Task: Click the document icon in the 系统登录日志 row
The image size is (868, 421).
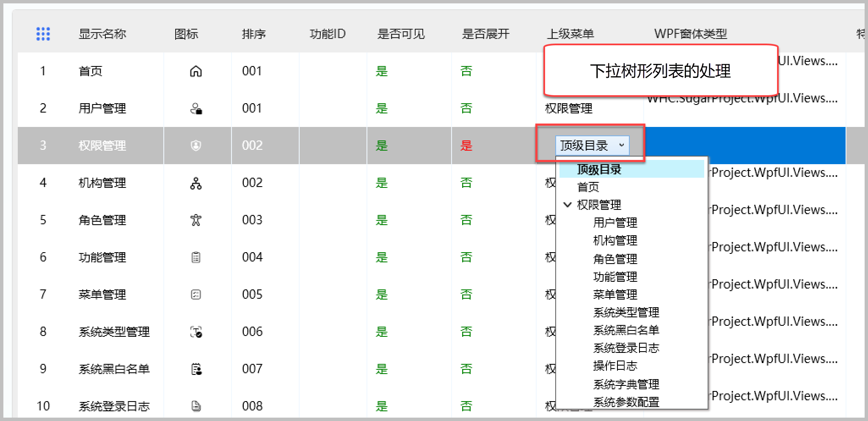Action: coord(196,405)
